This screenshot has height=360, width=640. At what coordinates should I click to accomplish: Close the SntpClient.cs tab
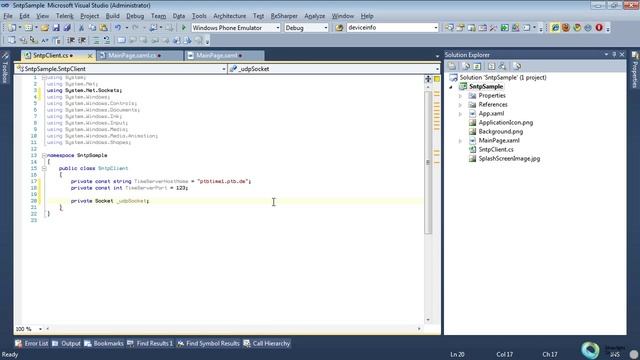point(90,56)
